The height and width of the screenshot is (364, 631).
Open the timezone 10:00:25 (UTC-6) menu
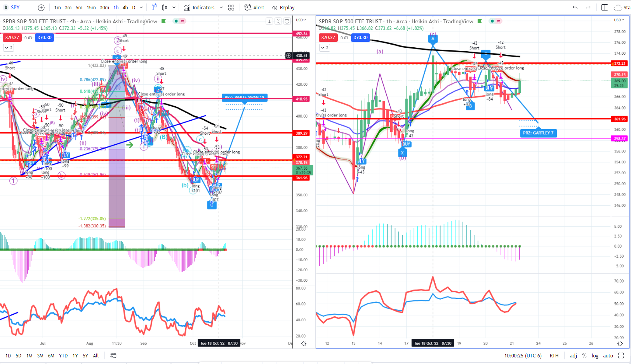[x=523, y=355]
